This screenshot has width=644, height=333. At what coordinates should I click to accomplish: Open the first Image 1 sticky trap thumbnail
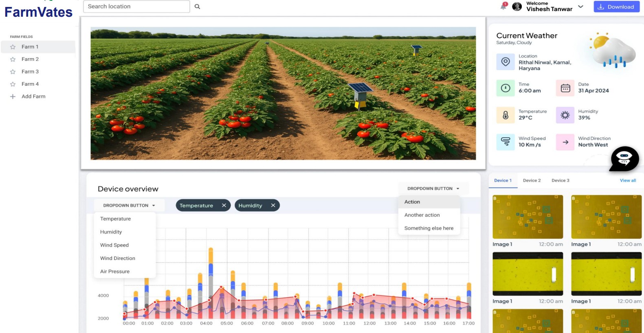[528, 217]
